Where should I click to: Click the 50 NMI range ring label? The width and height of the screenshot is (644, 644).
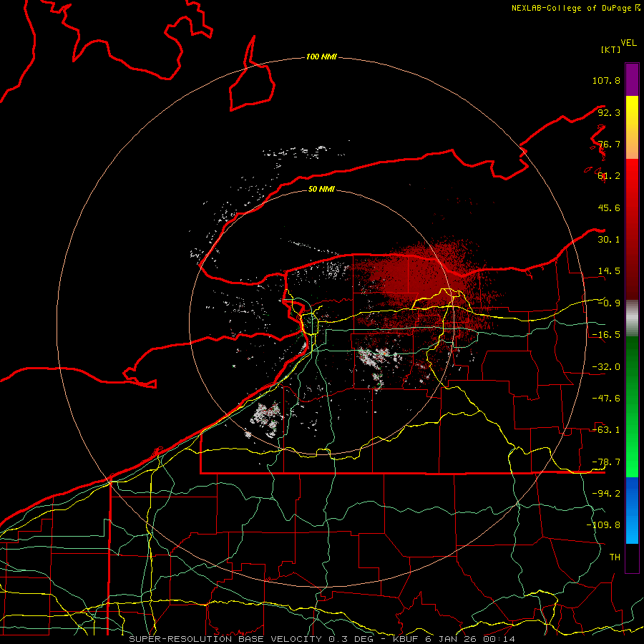321,189
